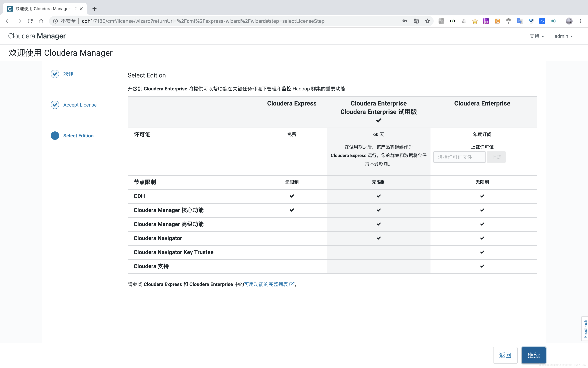Click the sitemap tree extension icon
This screenshot has height=368, width=588.
coord(464,21)
